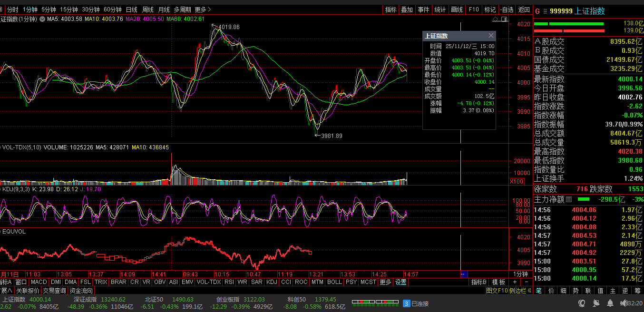Click the 图文F10 link
The image size is (644, 312).
pyautogui.click(x=497, y=291)
